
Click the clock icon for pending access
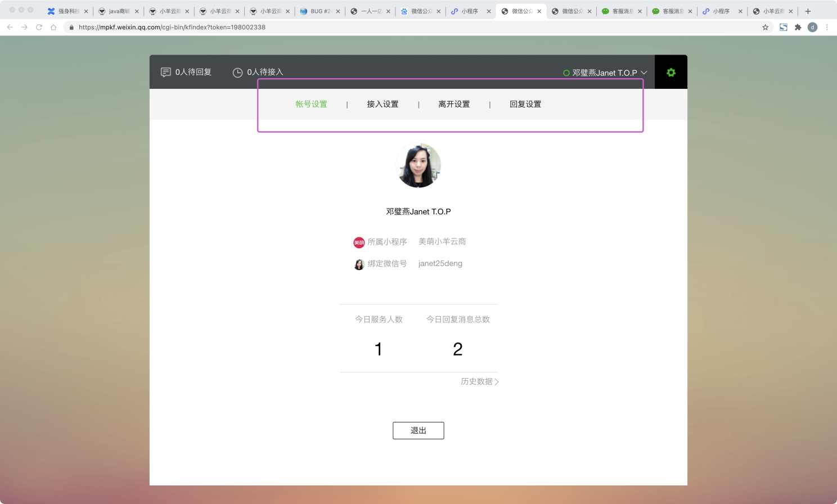click(237, 73)
